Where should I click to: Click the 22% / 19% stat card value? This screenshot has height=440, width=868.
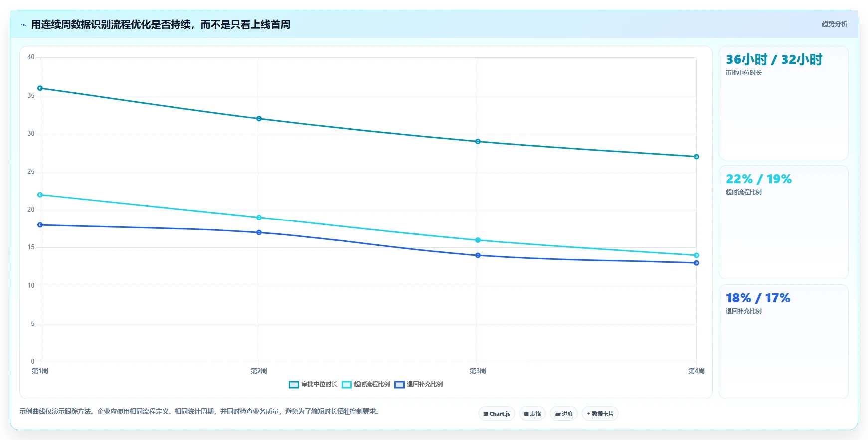tap(759, 179)
